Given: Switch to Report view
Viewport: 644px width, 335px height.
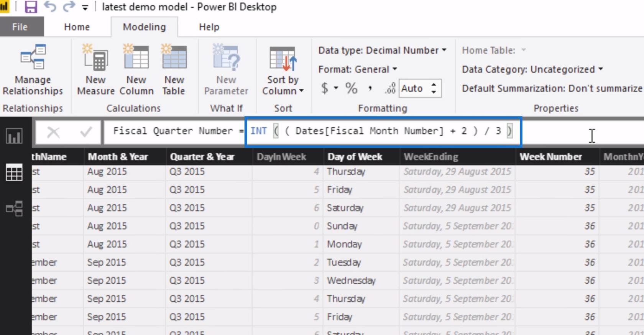Looking at the screenshot, I should (x=14, y=136).
